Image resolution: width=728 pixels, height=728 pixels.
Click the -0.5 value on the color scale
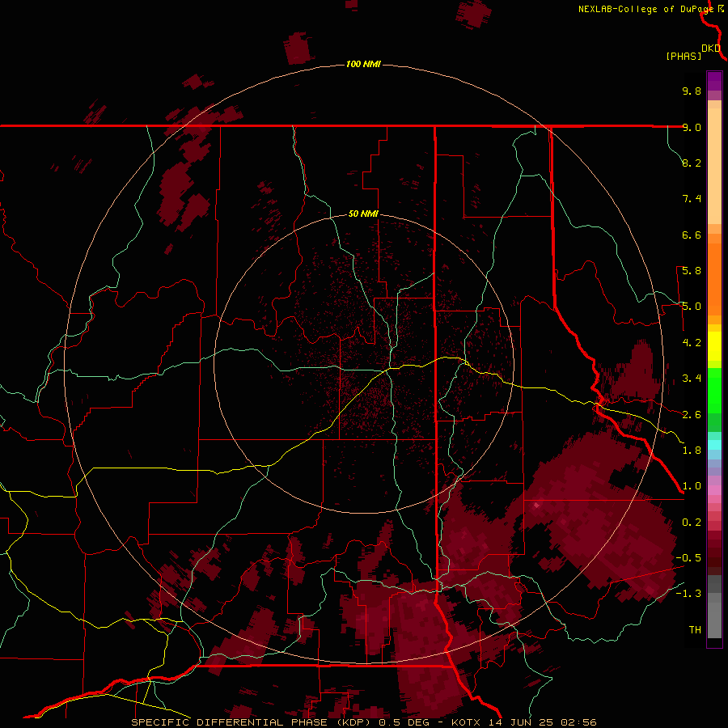point(688,558)
